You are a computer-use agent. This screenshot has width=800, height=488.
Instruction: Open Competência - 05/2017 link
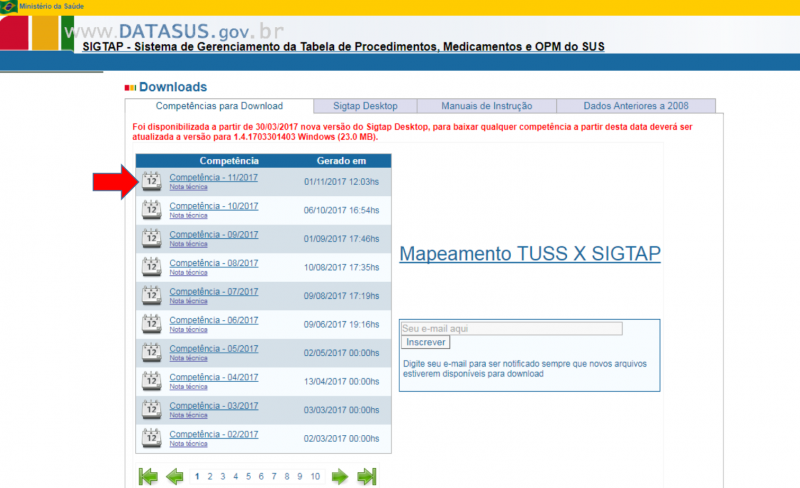pyautogui.click(x=214, y=349)
